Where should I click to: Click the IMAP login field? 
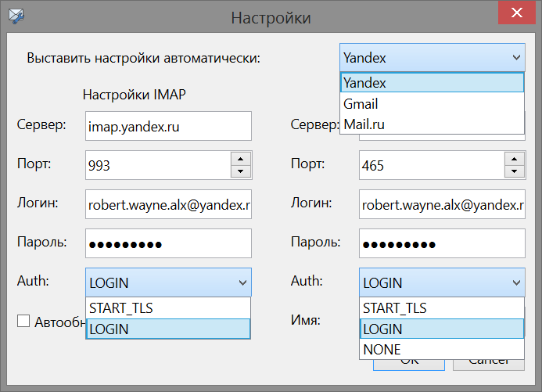tap(168, 204)
